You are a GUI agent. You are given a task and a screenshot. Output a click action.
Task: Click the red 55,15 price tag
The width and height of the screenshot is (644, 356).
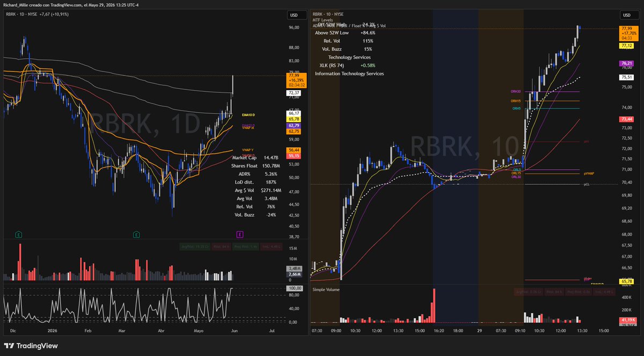(x=294, y=156)
